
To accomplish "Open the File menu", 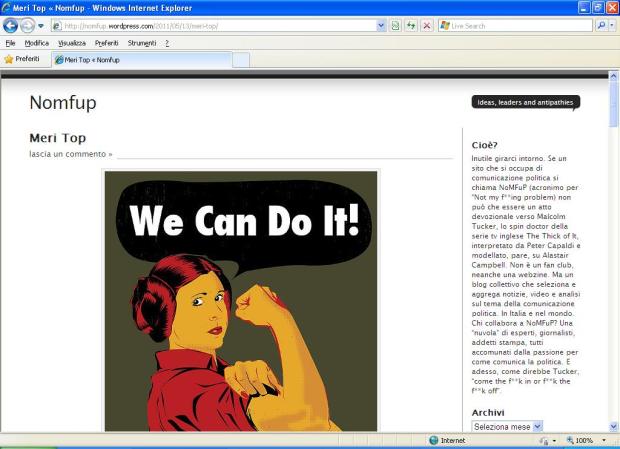I will [x=10, y=43].
